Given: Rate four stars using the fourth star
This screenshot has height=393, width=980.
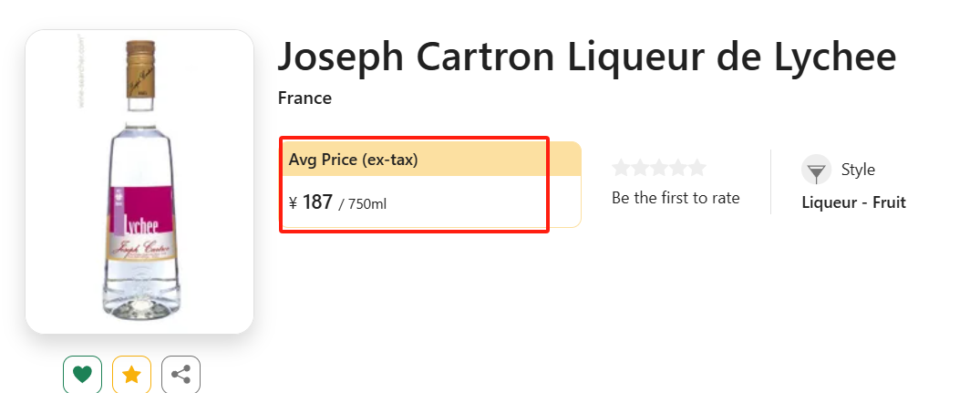Looking at the screenshot, I should coord(678,168).
